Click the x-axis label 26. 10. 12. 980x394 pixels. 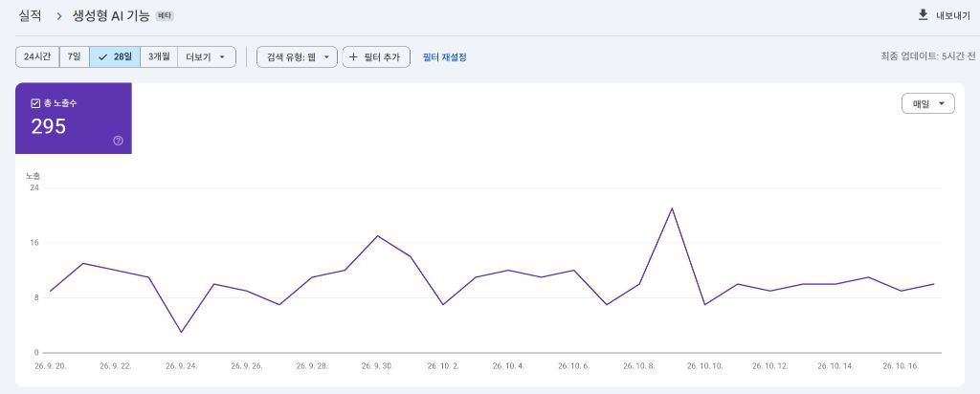pyautogui.click(x=770, y=366)
